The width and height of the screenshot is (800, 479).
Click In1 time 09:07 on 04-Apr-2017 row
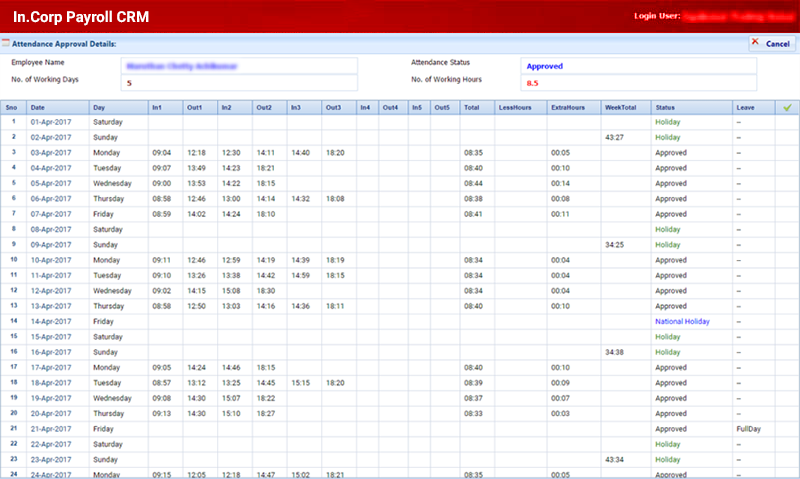(161, 168)
